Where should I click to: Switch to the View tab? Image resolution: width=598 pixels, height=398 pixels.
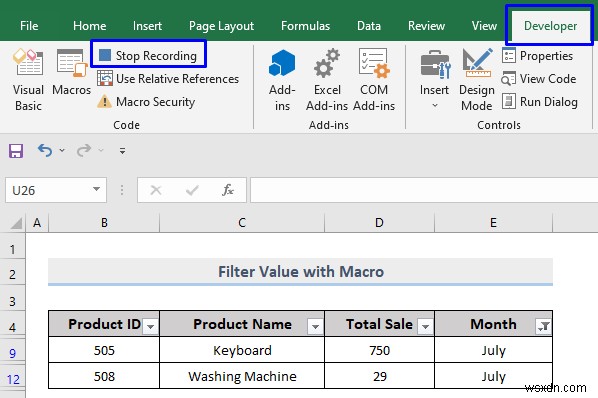[484, 26]
